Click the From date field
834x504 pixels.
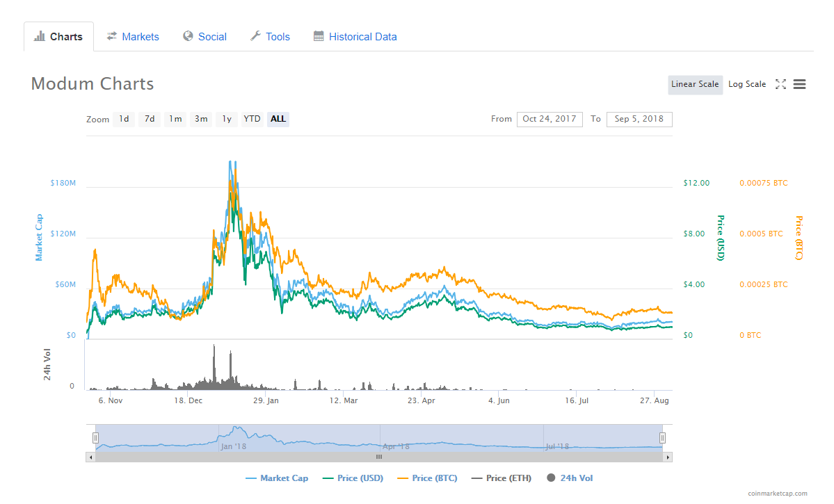click(550, 119)
